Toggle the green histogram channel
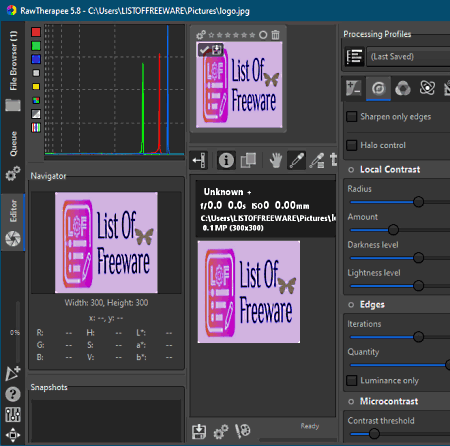The height and width of the screenshot is (446, 450). point(36,46)
